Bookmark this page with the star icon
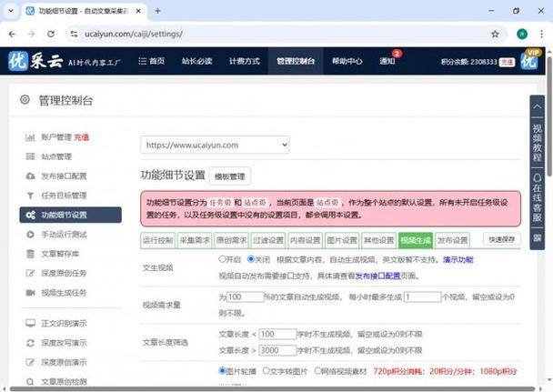This screenshot has width=553, height=392. (495, 35)
